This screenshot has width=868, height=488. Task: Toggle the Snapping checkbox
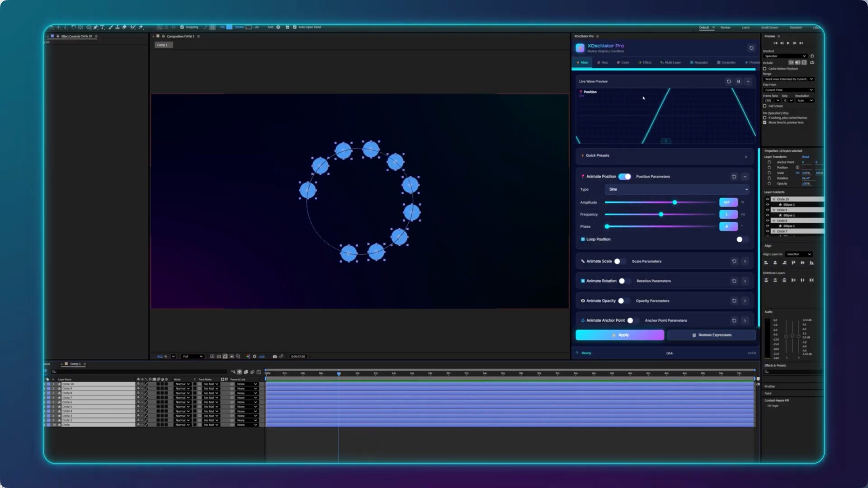pos(182,27)
